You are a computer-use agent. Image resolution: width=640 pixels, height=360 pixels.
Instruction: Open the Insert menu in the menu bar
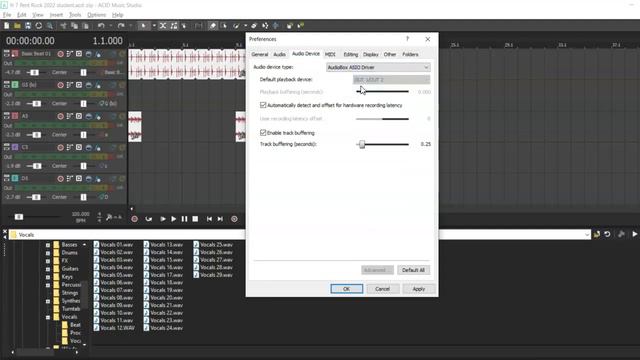[56, 15]
